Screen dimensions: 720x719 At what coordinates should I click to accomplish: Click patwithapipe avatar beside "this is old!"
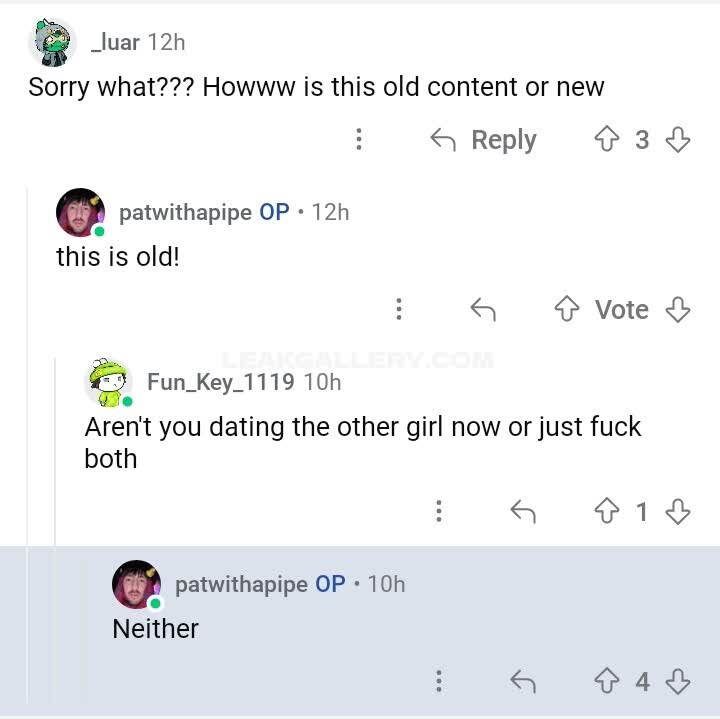[80, 212]
